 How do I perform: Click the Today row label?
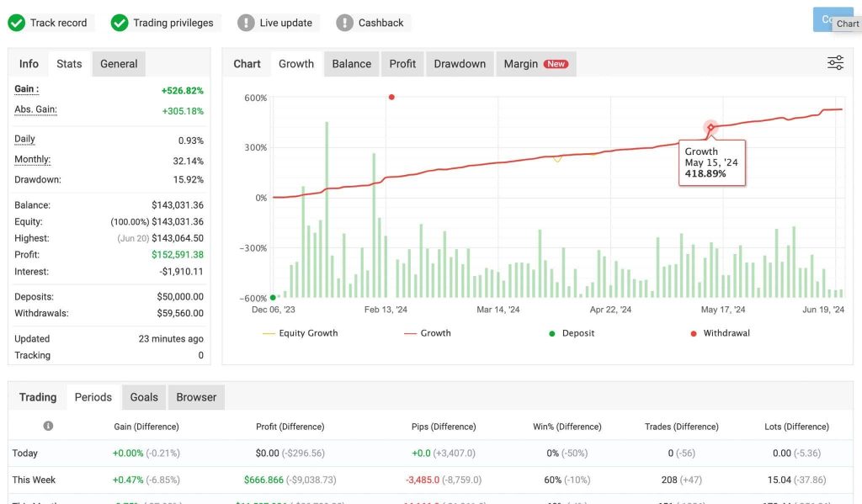[x=24, y=454]
